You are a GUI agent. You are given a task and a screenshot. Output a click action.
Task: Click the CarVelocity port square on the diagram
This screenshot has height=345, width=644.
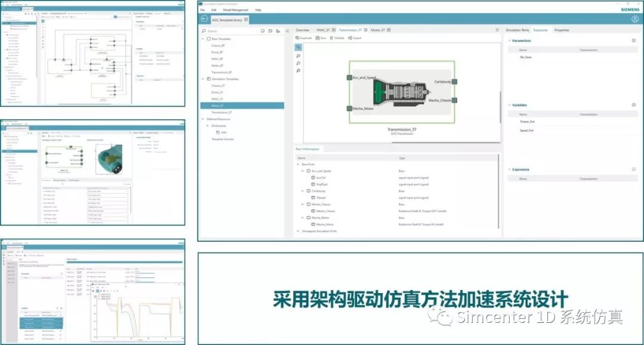tap(454, 82)
